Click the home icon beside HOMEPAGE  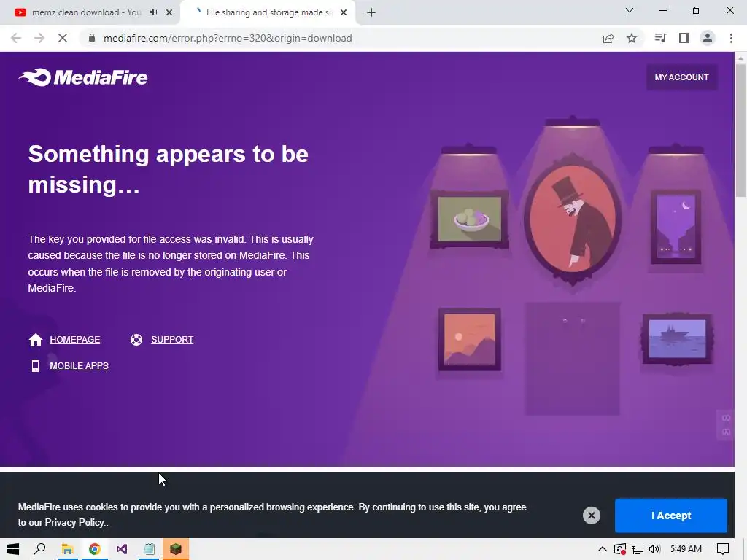36,340
